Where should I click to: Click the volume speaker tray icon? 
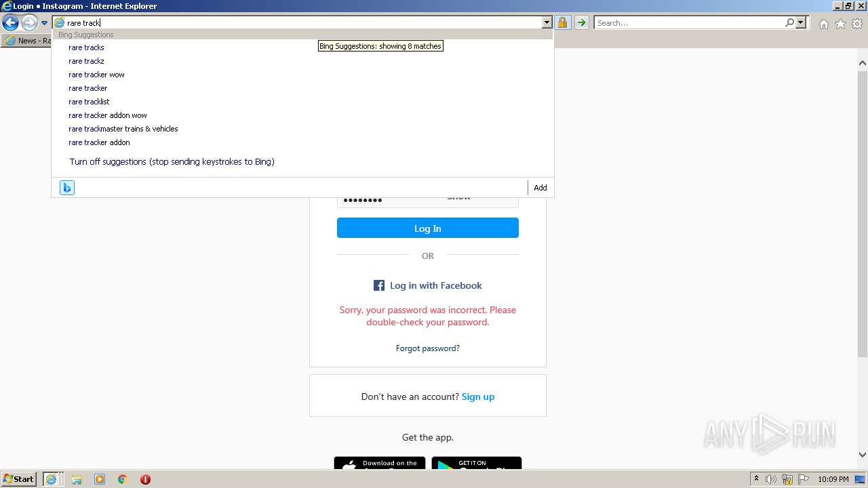click(x=771, y=479)
